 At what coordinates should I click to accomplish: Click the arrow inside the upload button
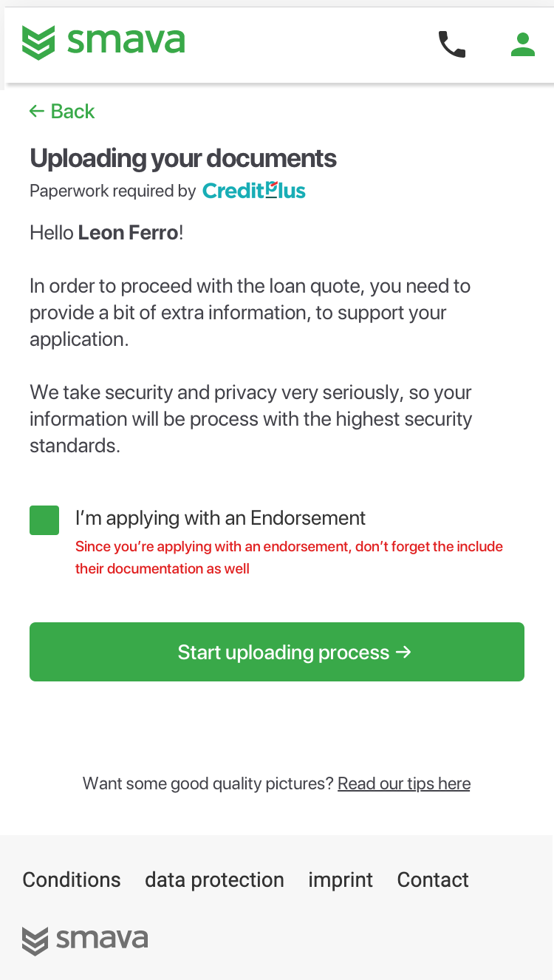coord(403,652)
